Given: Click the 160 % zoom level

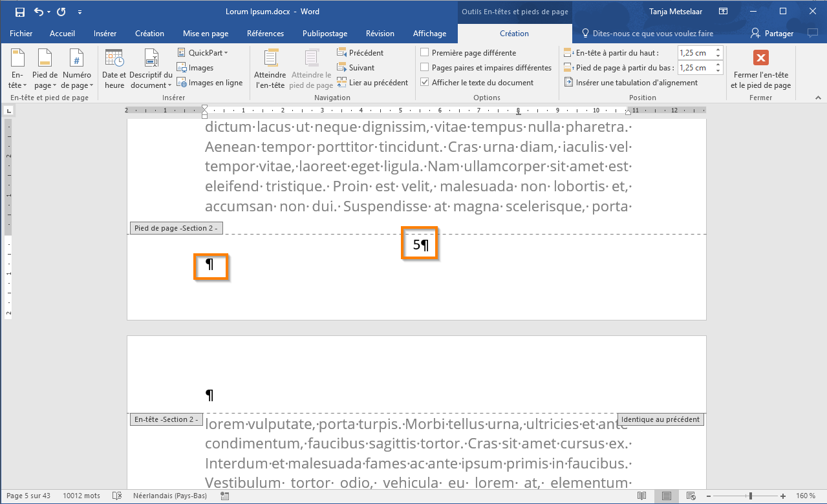Looking at the screenshot, I should [806, 496].
